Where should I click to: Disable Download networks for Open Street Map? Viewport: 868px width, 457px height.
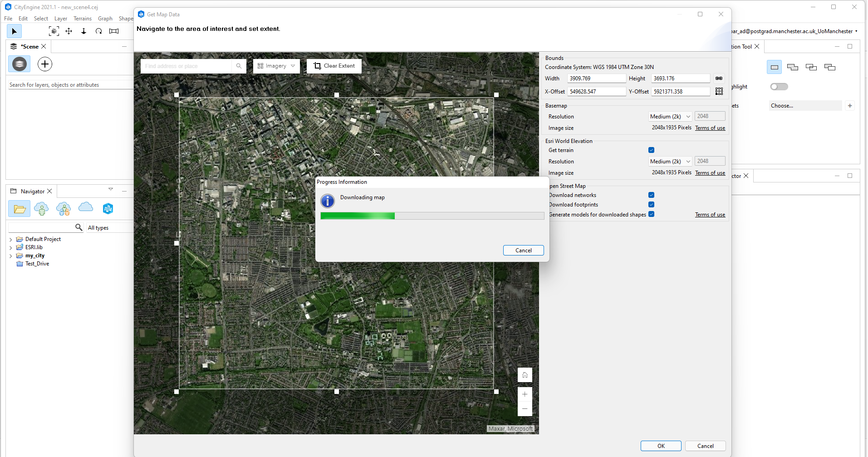click(651, 195)
